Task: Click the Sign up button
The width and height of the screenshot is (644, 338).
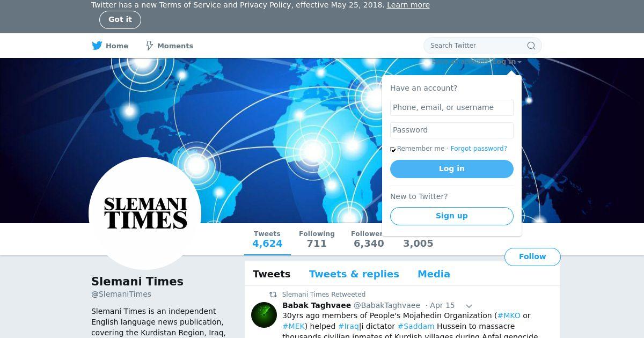Action: pos(452,216)
